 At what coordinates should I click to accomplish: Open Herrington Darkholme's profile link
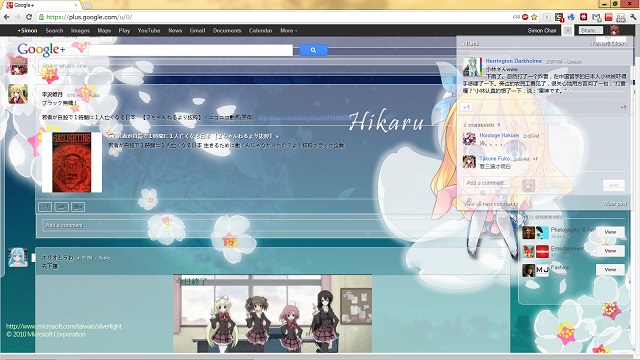(514, 61)
